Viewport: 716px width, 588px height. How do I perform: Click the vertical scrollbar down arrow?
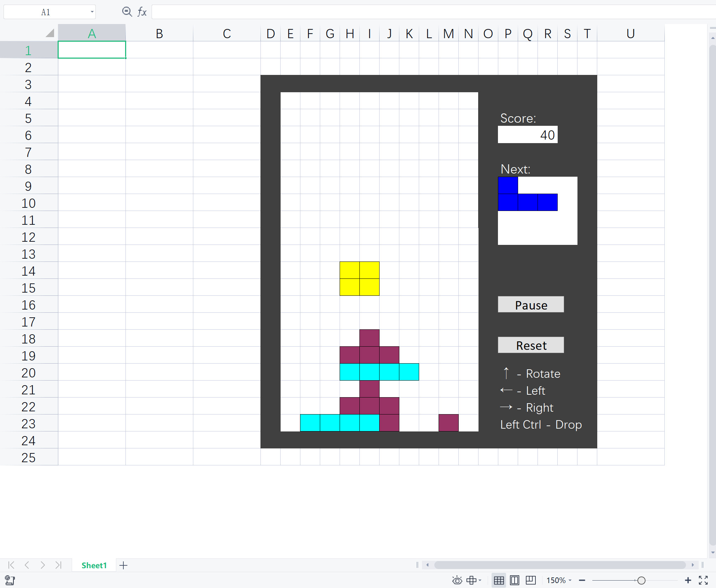pos(712,552)
